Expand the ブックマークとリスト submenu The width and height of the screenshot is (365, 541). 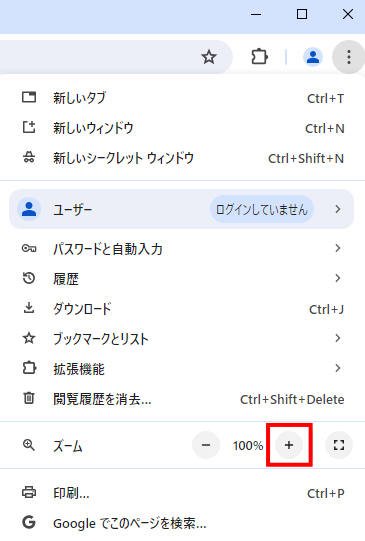pyautogui.click(x=182, y=338)
